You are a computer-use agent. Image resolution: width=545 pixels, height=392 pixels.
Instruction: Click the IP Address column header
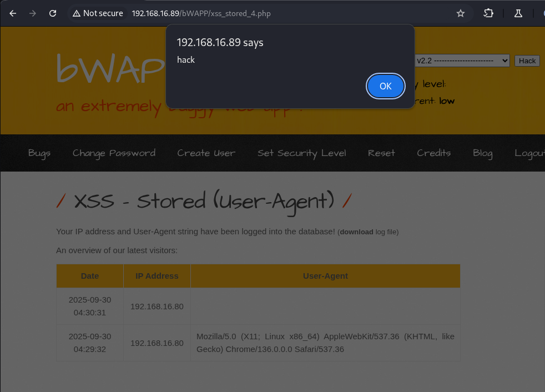[157, 276]
